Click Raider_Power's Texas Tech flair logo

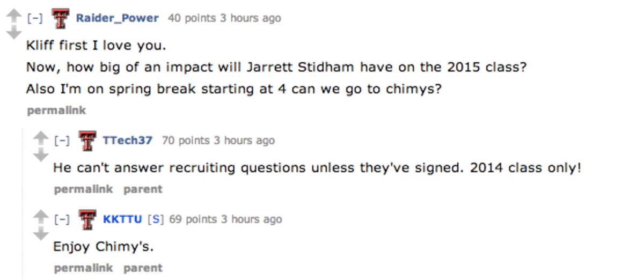point(61,19)
